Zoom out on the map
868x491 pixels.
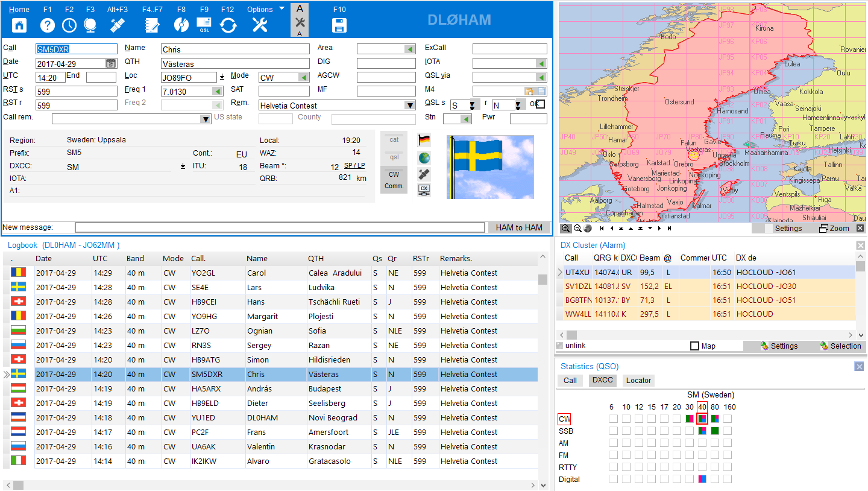[577, 228]
